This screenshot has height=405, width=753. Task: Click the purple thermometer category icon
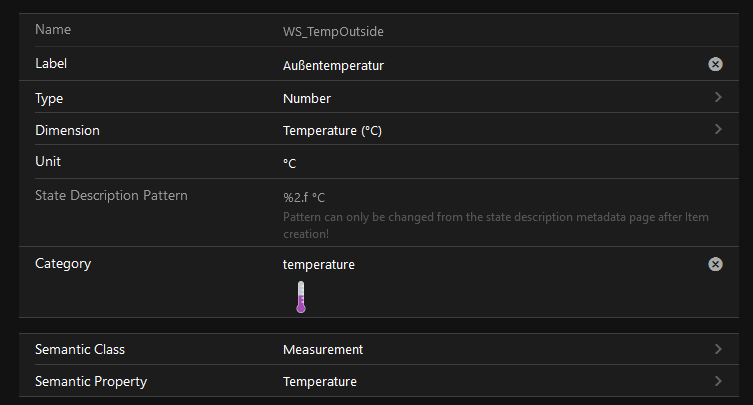click(x=300, y=297)
